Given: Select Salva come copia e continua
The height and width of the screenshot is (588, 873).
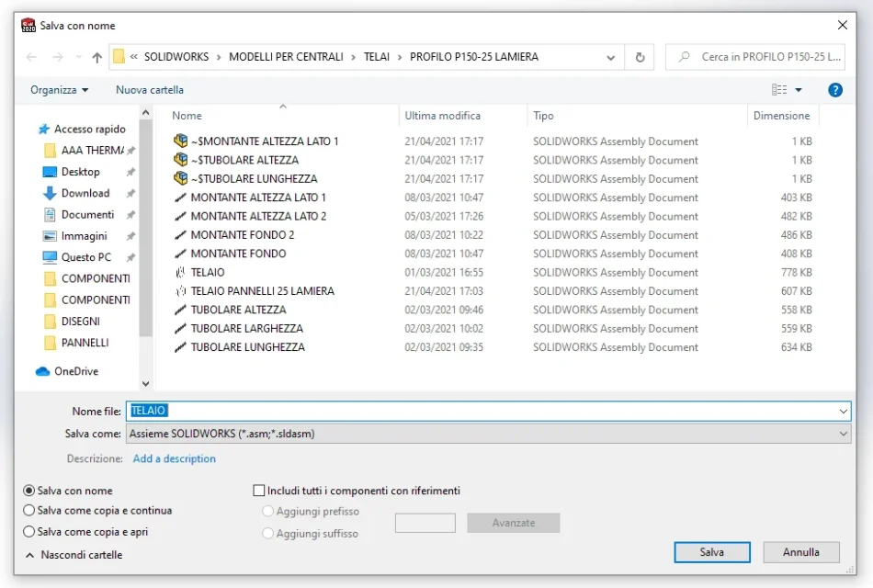Looking at the screenshot, I should pyautogui.click(x=28, y=511).
